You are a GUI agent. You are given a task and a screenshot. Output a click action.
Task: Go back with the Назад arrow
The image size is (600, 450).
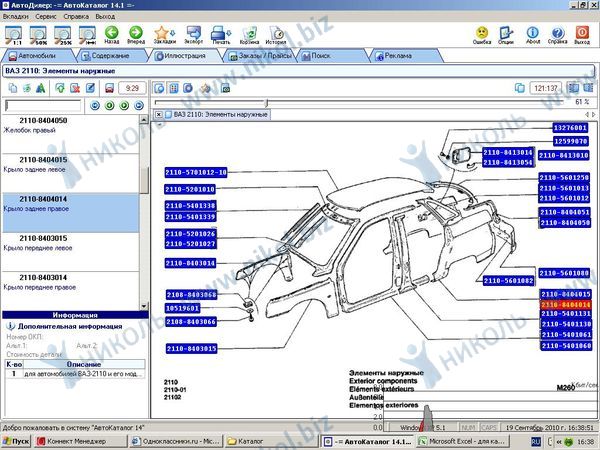click(x=112, y=35)
